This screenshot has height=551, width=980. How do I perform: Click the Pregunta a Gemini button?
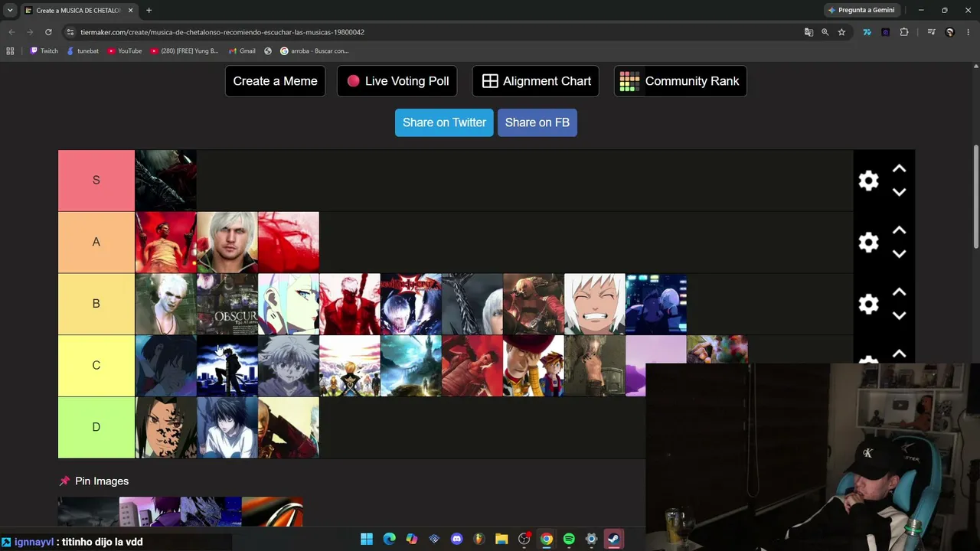[861, 10]
